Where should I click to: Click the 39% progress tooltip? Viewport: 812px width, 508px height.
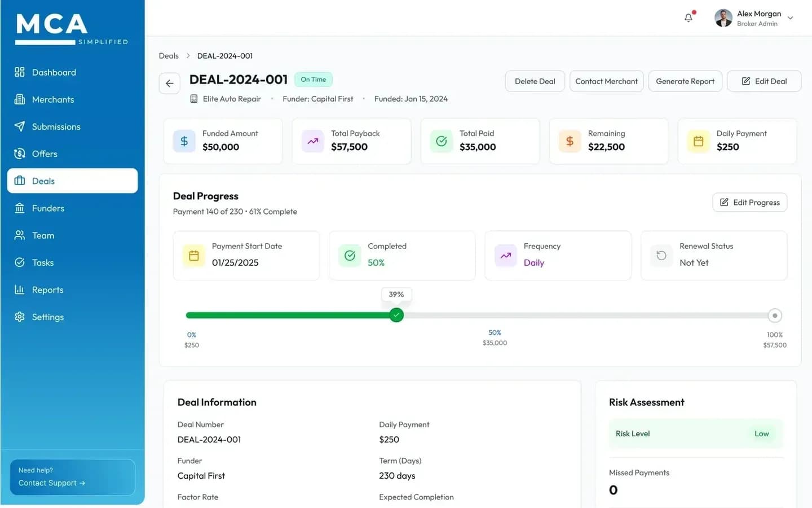(396, 295)
